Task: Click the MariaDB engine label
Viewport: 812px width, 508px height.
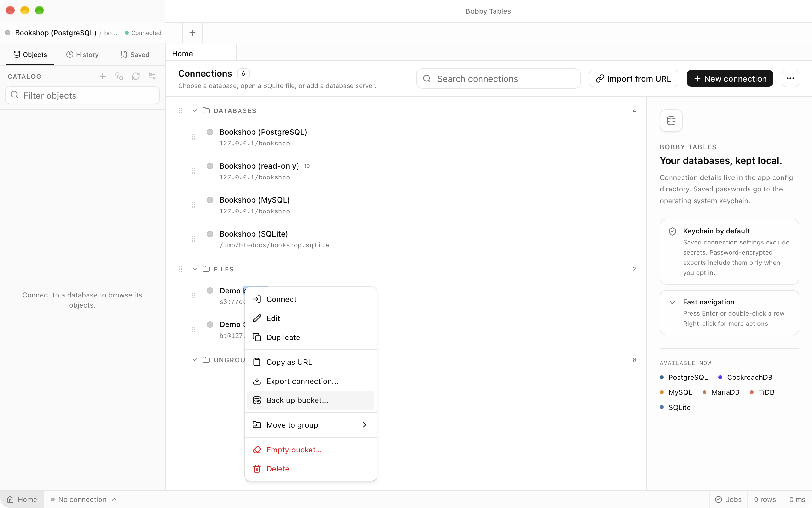Action: 725,392
